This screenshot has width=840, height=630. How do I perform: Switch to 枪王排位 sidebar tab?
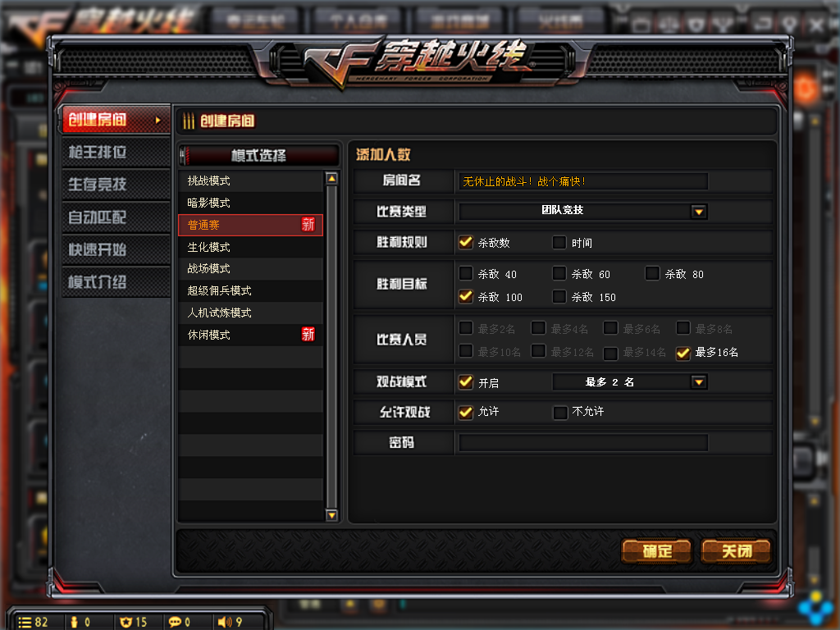pyautogui.click(x=116, y=152)
